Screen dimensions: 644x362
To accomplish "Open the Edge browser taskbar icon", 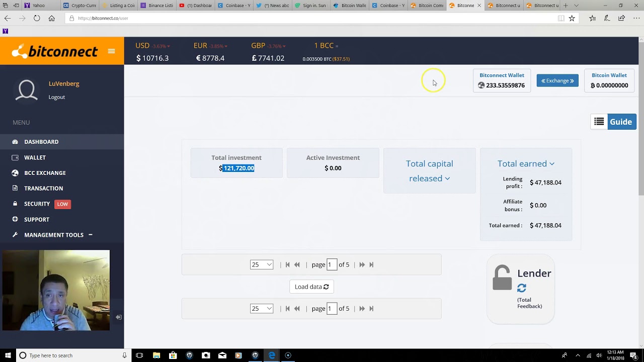I will pyautogui.click(x=272, y=355).
